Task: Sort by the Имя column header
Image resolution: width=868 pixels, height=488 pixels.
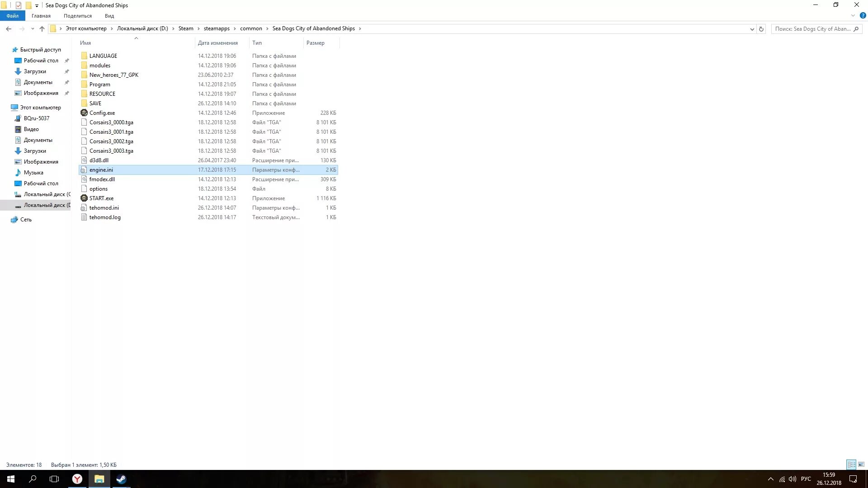Action: [x=85, y=43]
